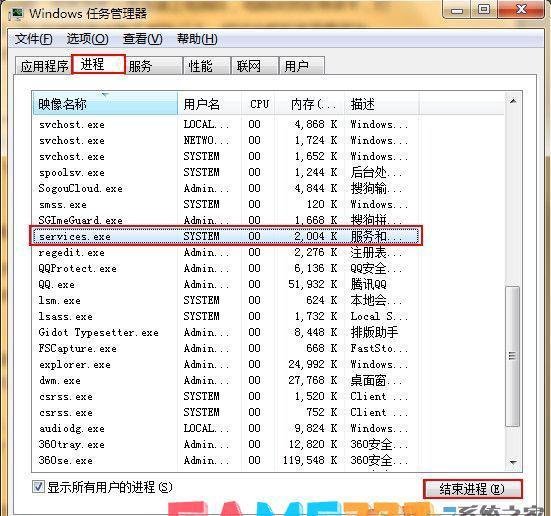
Task: Click the scrollbar down arrow
Action: [513, 462]
